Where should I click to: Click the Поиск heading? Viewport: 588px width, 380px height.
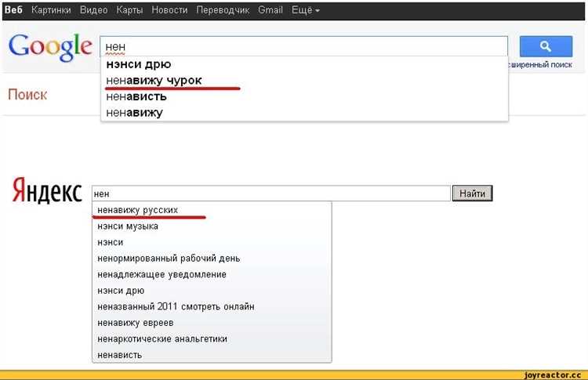pyautogui.click(x=27, y=95)
